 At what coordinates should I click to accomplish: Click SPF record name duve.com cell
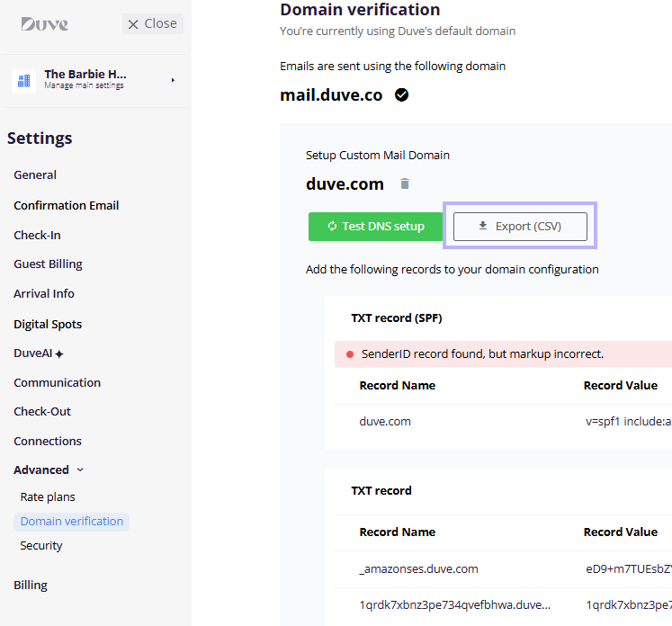tap(385, 422)
